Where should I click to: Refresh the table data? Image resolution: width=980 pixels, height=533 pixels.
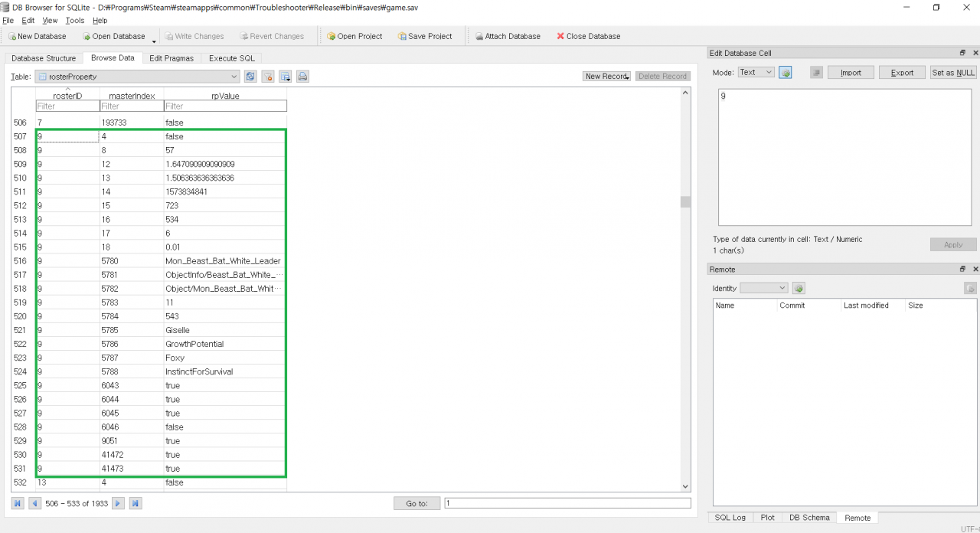[250, 77]
